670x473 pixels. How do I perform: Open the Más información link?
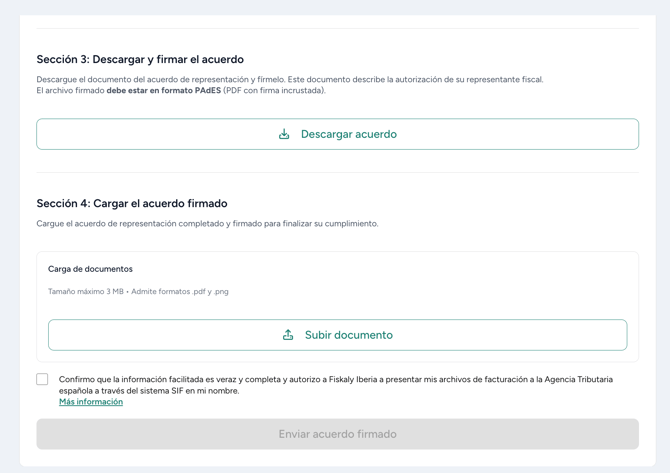[x=91, y=402]
